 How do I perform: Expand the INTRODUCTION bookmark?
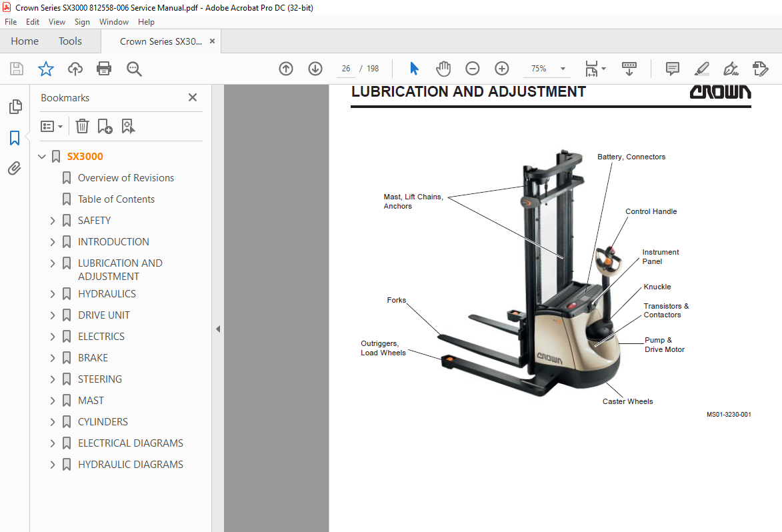point(53,242)
